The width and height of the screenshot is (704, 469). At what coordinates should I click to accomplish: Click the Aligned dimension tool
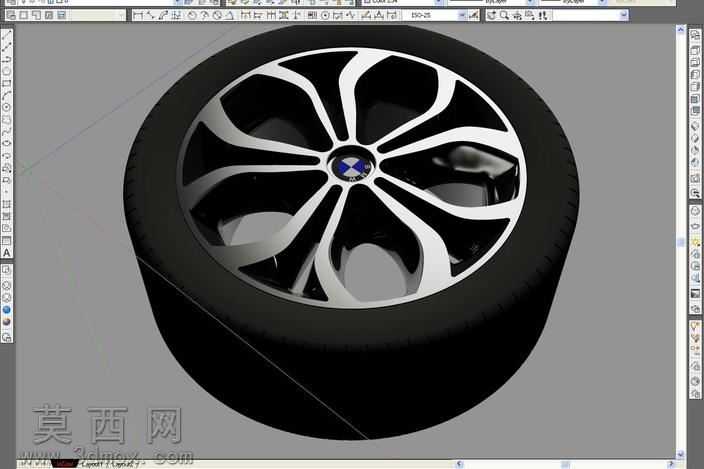(150, 16)
